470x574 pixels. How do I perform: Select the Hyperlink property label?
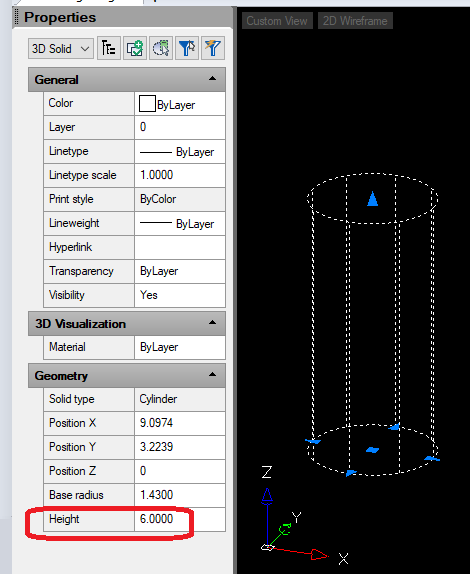pyautogui.click(x=70, y=247)
